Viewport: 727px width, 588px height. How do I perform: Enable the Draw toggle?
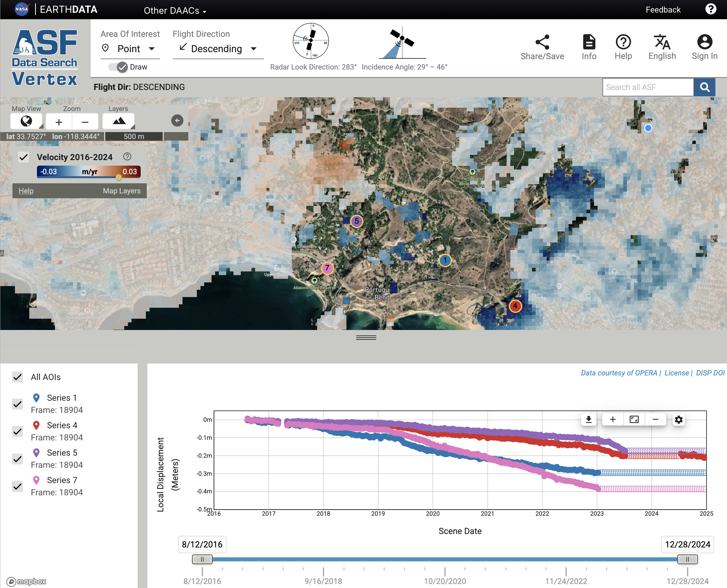pyautogui.click(x=116, y=67)
